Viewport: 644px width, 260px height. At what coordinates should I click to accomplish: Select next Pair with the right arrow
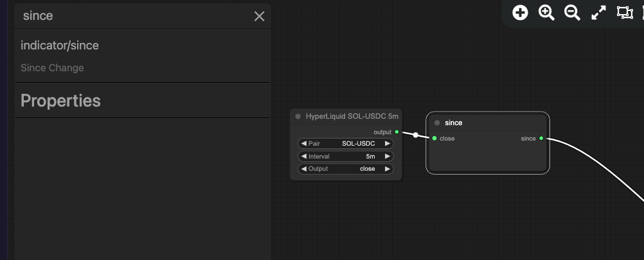click(388, 144)
